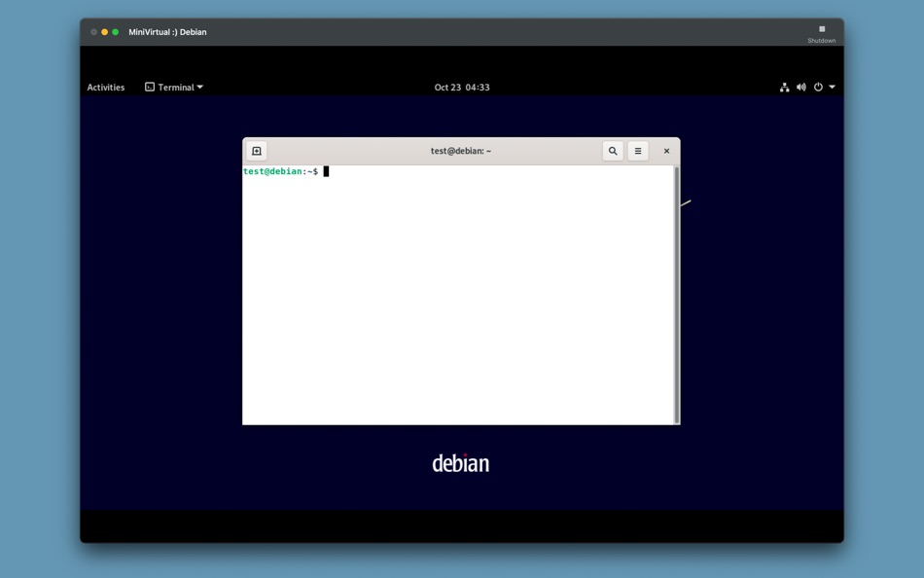
Task: Open the Terminal app menu dropdown
Action: (174, 88)
